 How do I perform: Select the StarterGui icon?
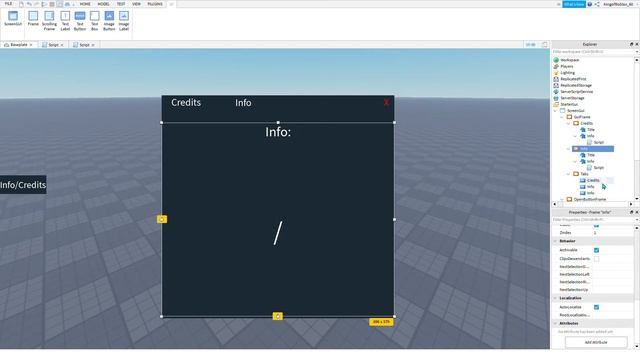556,104
